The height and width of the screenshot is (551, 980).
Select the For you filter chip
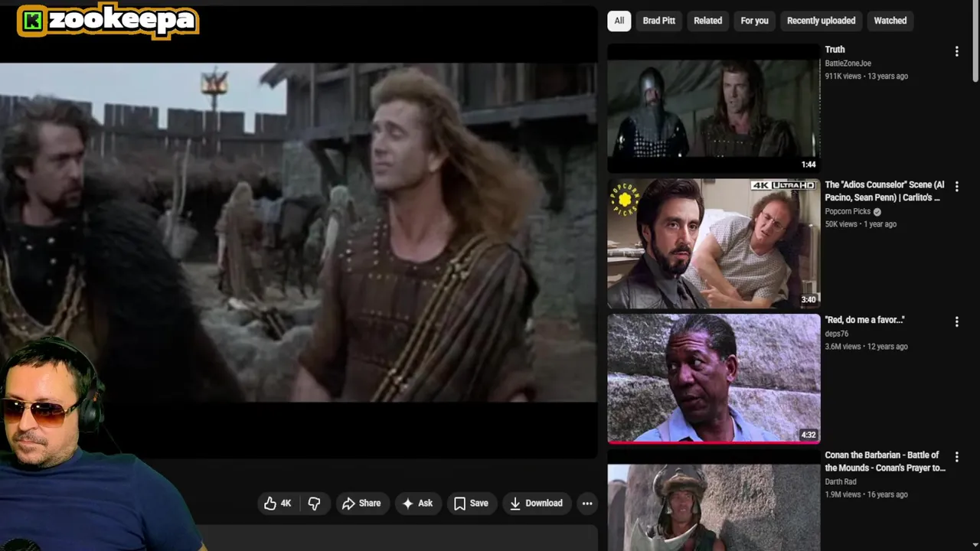(754, 21)
